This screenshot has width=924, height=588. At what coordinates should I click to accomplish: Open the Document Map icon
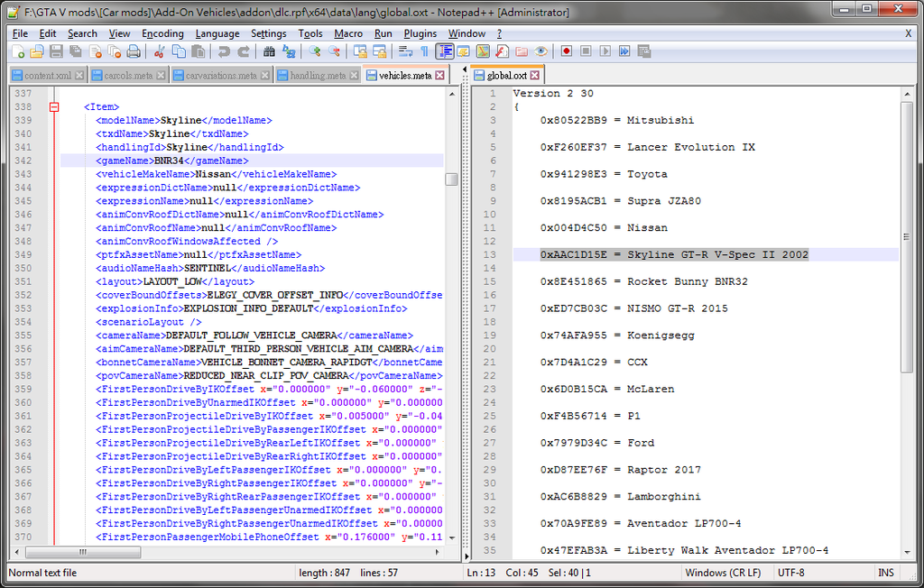click(483, 51)
